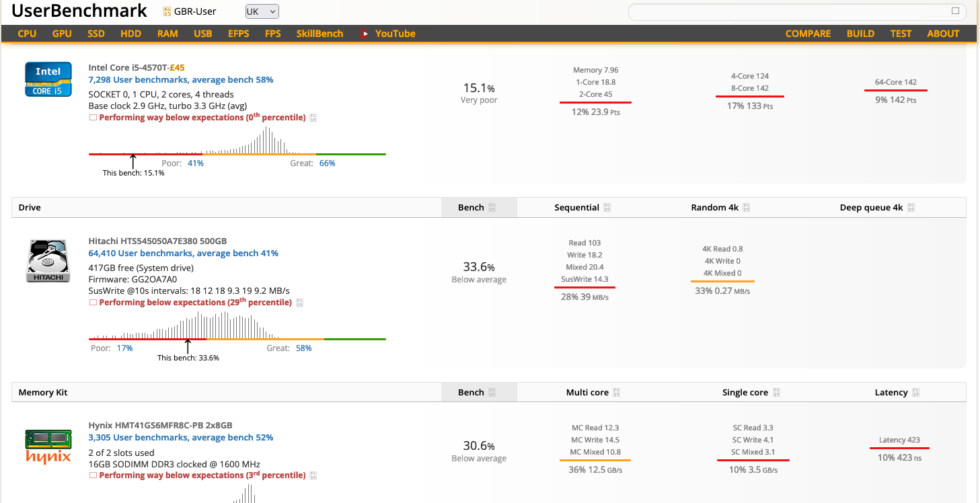The height and width of the screenshot is (503, 980).
Task: Click the red YouTube play icon
Action: (365, 34)
